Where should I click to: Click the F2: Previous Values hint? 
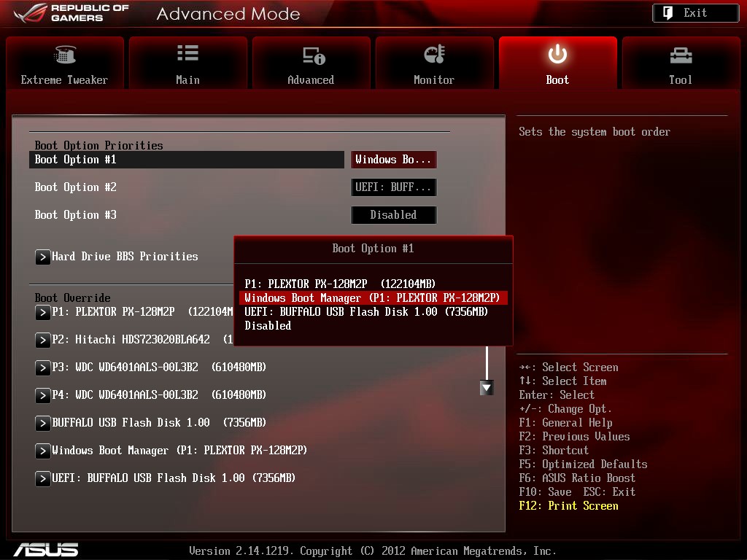pos(574,436)
